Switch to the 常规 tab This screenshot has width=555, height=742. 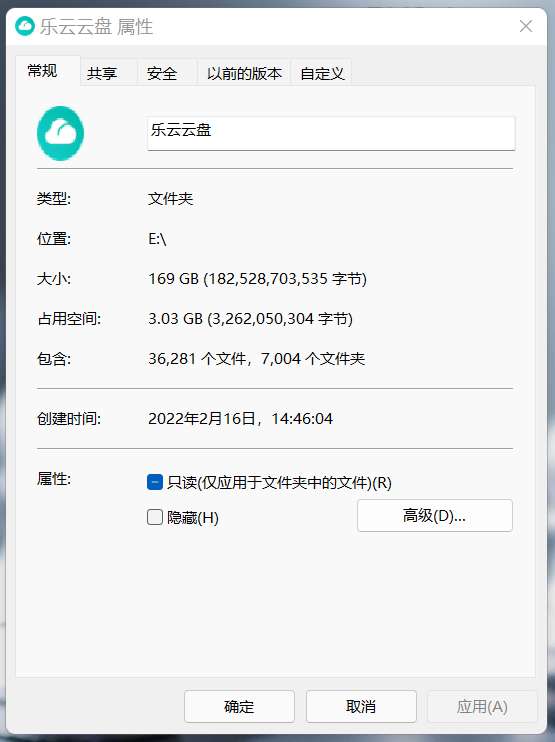click(x=43, y=71)
